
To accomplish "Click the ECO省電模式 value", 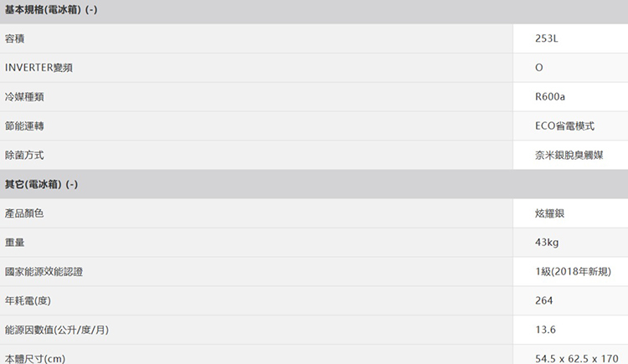I will click(x=564, y=126).
